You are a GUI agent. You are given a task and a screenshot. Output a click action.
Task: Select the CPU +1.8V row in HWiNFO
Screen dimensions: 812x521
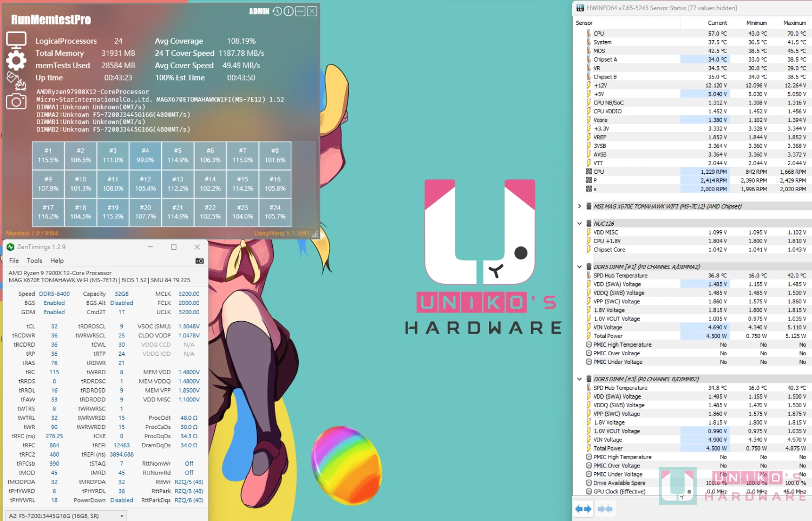tap(692, 241)
